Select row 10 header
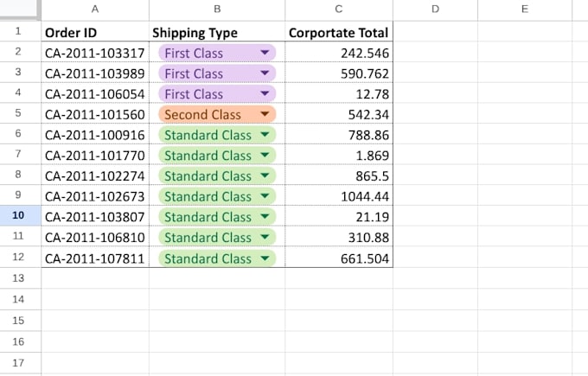Screen dimensions: 588x376 pos(19,215)
